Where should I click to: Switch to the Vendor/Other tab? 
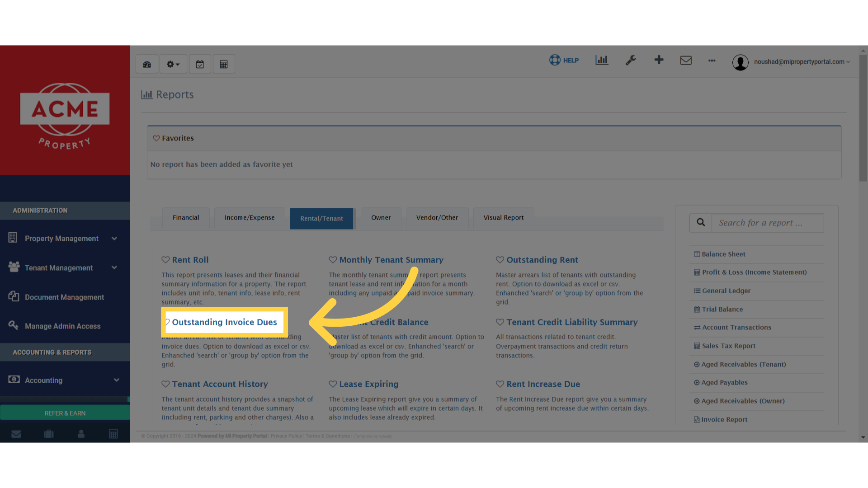click(x=437, y=218)
